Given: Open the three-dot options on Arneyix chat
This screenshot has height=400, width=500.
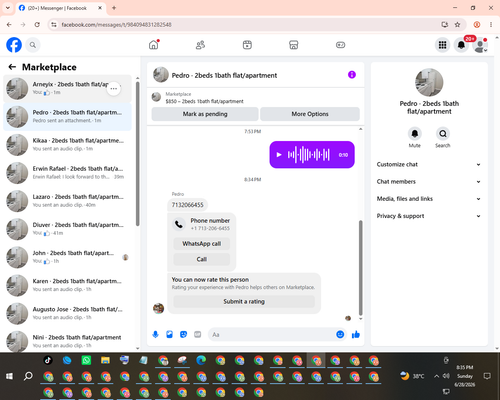Looking at the screenshot, I should [114, 89].
